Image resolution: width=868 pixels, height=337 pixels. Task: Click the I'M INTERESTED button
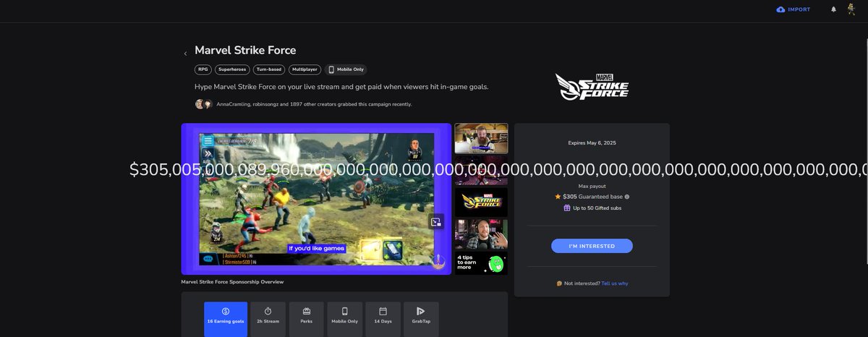click(592, 246)
